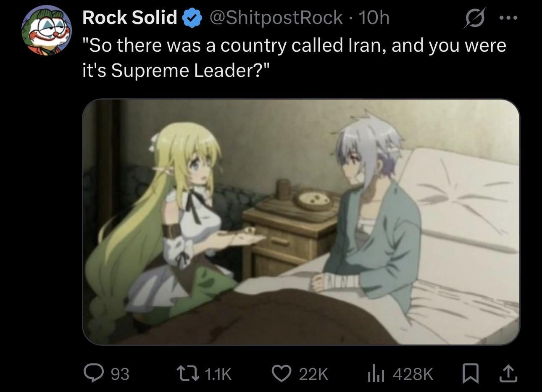Click the 93 replies count
The image size is (542, 392).
click(x=120, y=374)
